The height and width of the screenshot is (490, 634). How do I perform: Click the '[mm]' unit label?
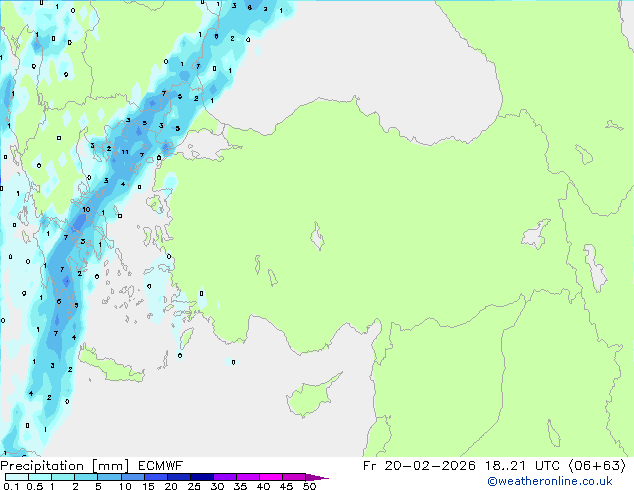coord(110,466)
